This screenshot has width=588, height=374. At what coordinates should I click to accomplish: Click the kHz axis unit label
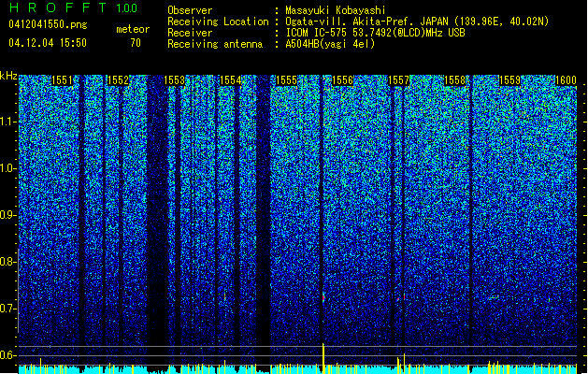coord(8,76)
